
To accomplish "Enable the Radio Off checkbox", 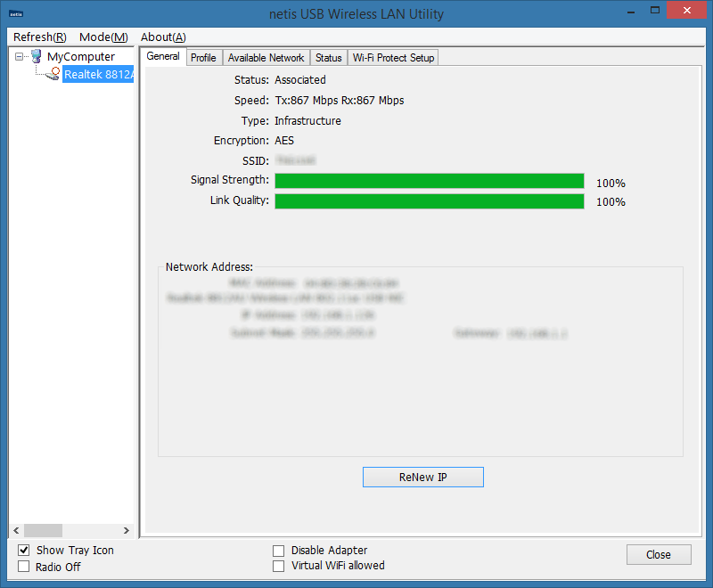I will (24, 567).
